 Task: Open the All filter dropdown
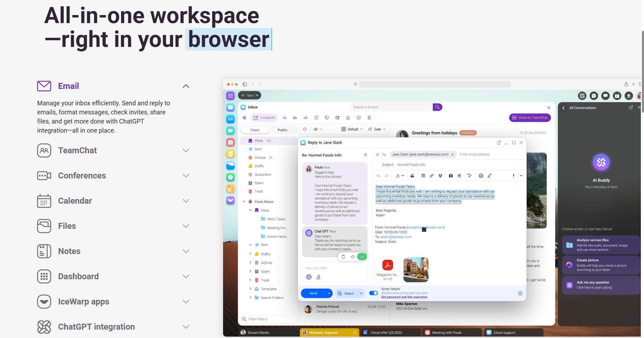coord(318,129)
